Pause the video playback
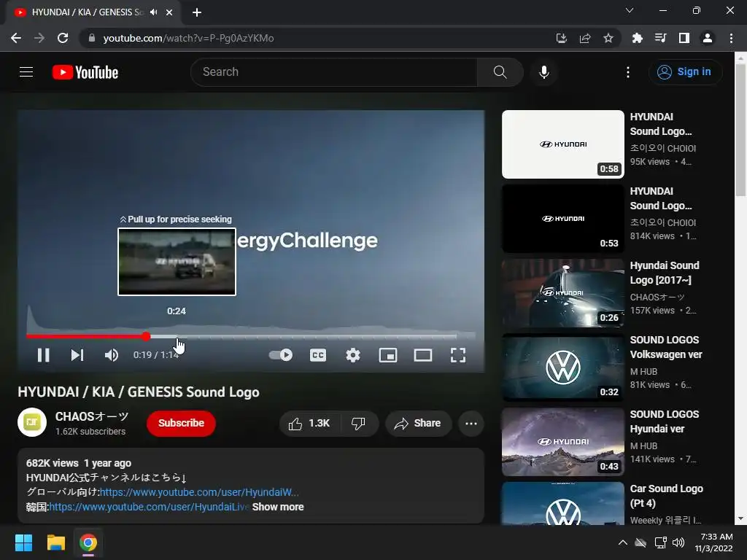 (43, 355)
